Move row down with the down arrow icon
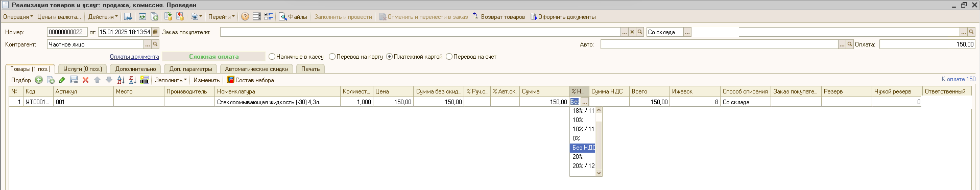This screenshot has width=980, height=190. point(109,80)
